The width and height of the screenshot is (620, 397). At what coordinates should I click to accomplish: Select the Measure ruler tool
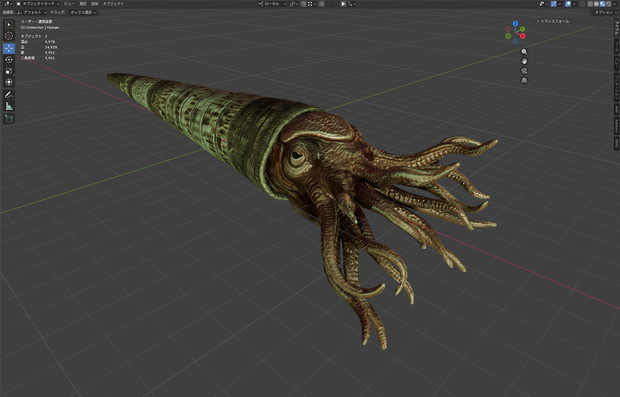(x=9, y=106)
